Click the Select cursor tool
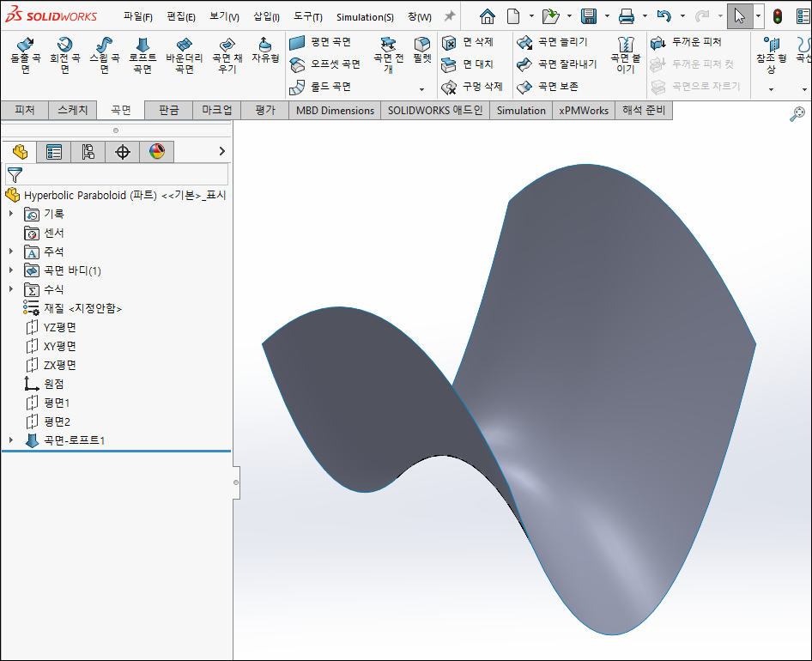 tap(740, 16)
